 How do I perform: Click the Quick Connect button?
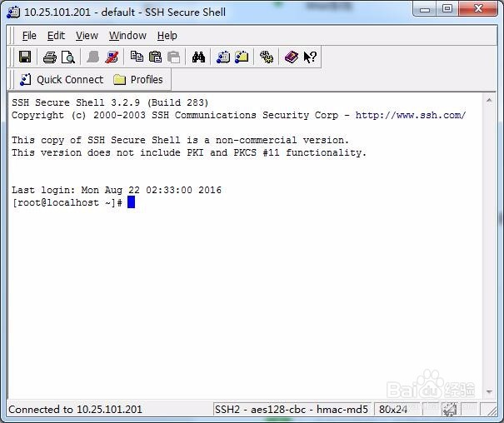pyautogui.click(x=62, y=80)
